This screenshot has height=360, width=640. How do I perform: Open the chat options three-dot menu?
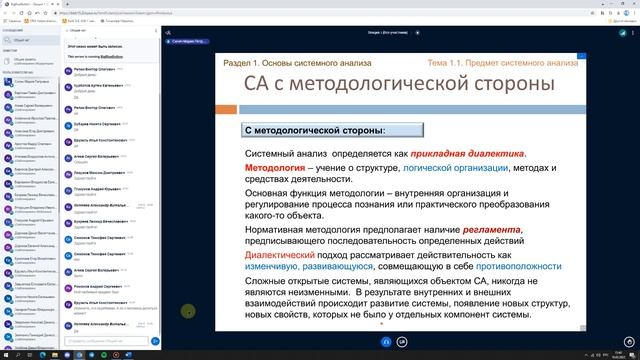coord(156,31)
